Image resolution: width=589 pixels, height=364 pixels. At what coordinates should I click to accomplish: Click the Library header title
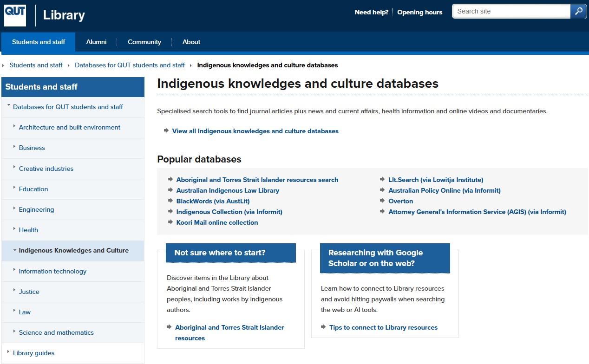[x=64, y=15]
